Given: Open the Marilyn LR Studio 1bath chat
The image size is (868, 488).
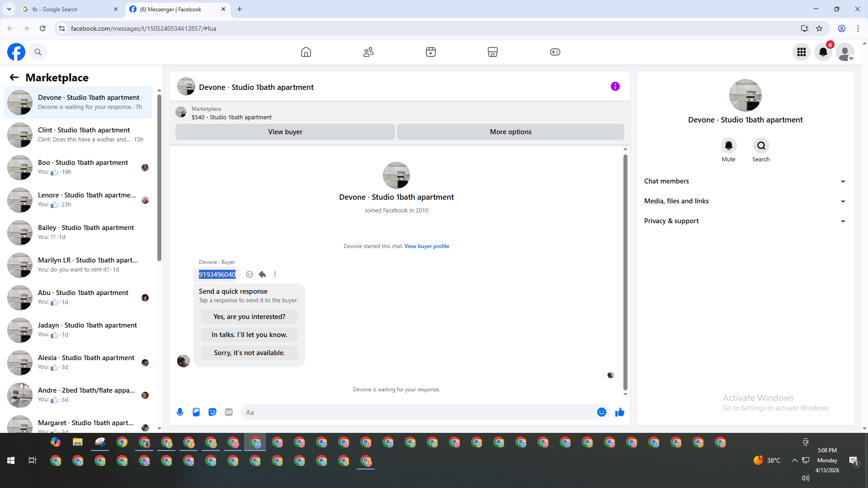Looking at the screenshot, I should (78, 265).
